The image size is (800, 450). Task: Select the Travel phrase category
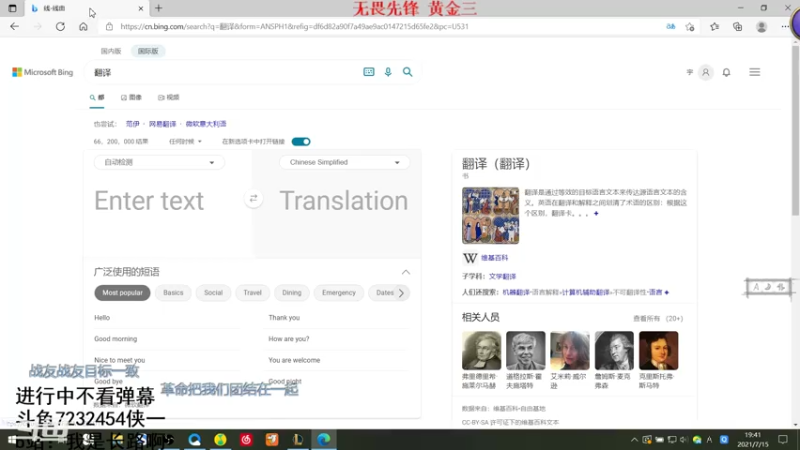(x=253, y=293)
